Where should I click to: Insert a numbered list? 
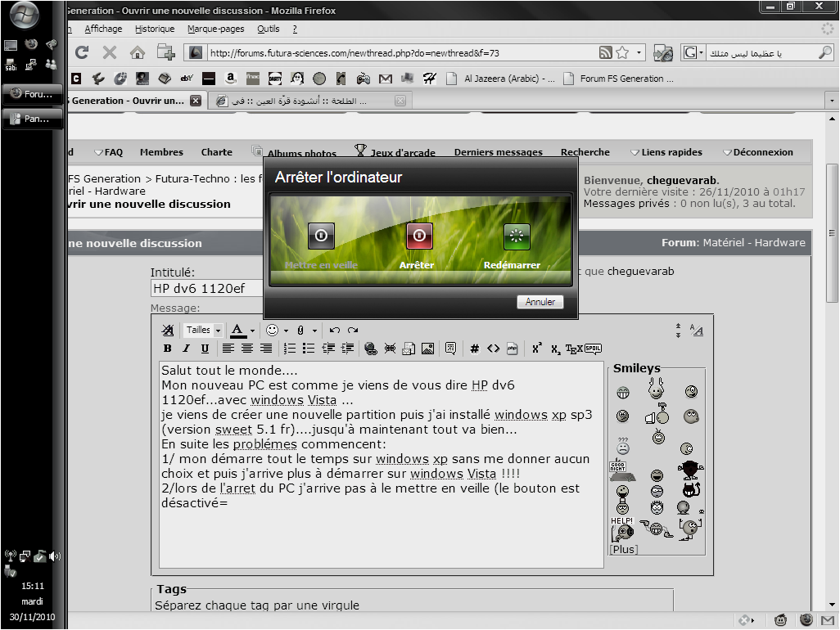(289, 349)
